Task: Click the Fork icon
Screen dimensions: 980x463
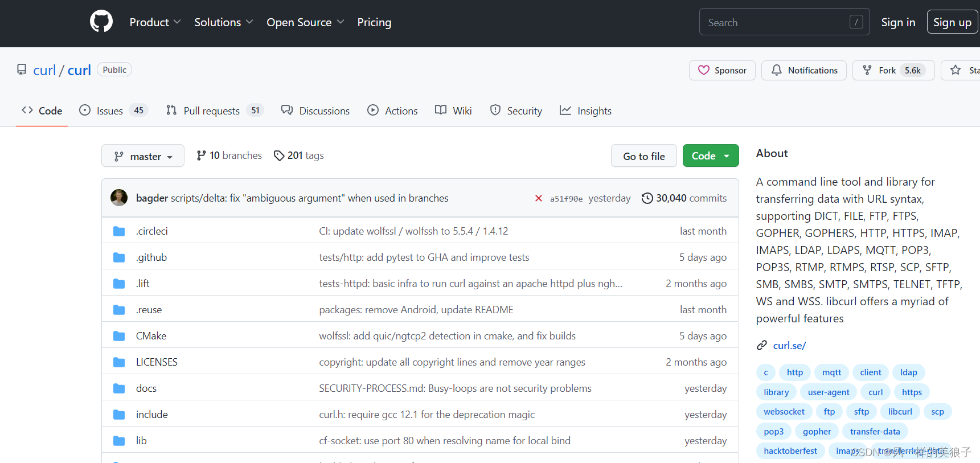Action: 867,70
